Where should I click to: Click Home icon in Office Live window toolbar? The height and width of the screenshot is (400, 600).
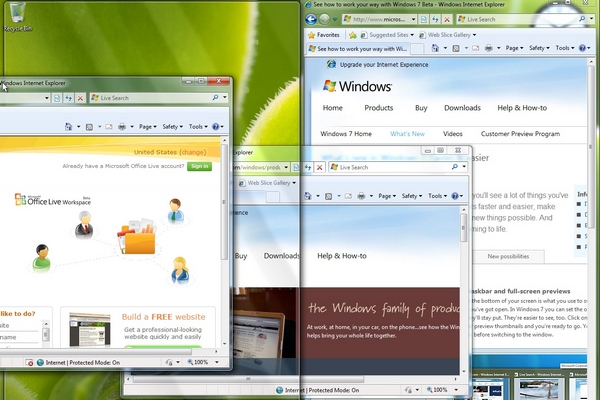(68, 127)
